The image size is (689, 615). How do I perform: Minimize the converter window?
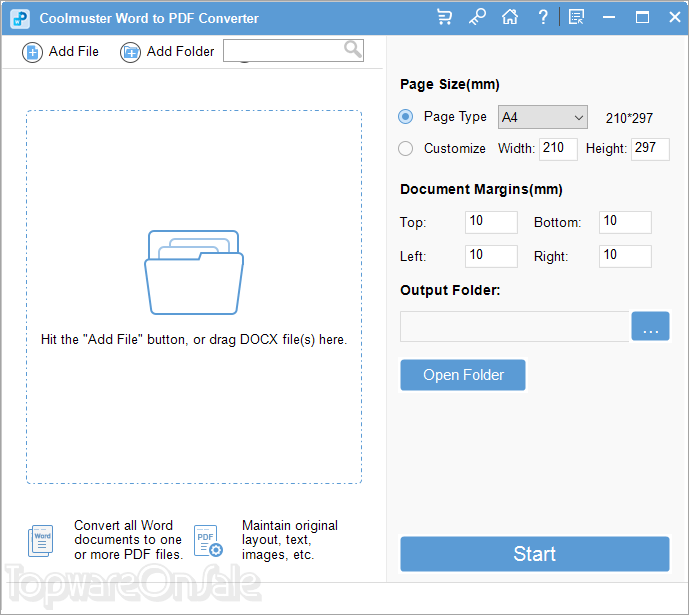609,18
